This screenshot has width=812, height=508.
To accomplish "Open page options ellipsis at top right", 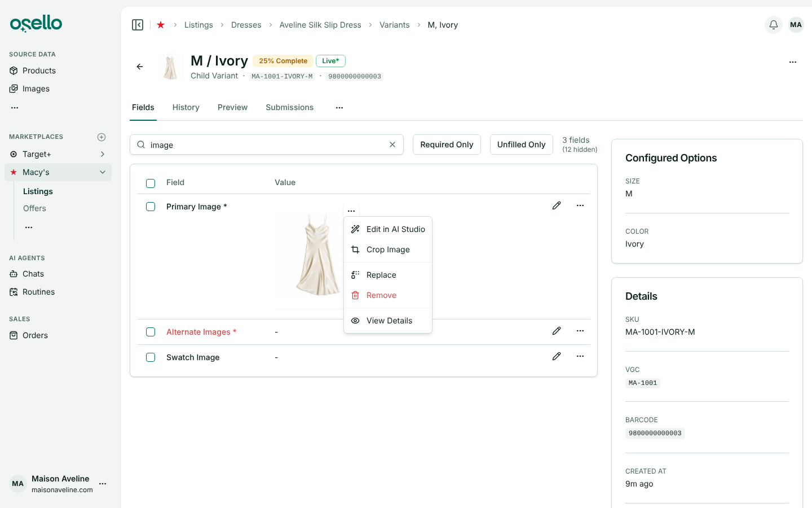I will [793, 62].
